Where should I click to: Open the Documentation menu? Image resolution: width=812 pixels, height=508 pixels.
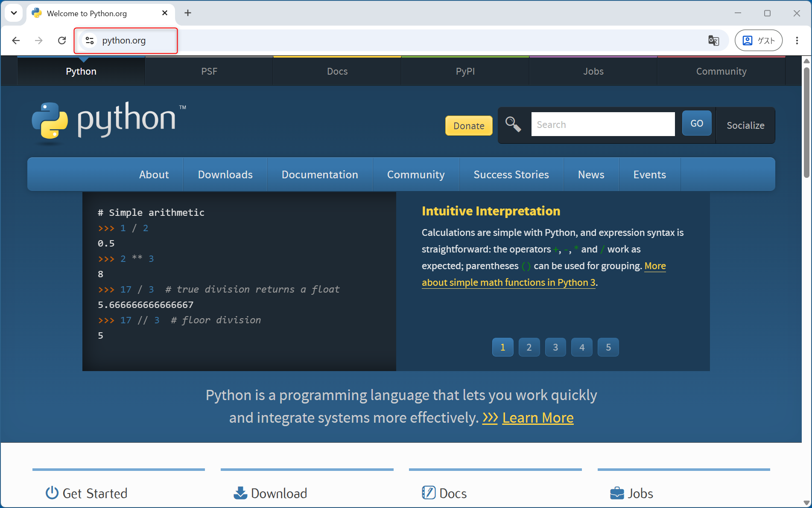click(x=320, y=174)
